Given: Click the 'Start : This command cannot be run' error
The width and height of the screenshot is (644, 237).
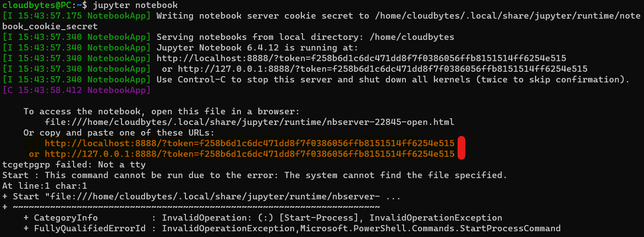Looking at the screenshot, I should pyautogui.click(x=255, y=175).
